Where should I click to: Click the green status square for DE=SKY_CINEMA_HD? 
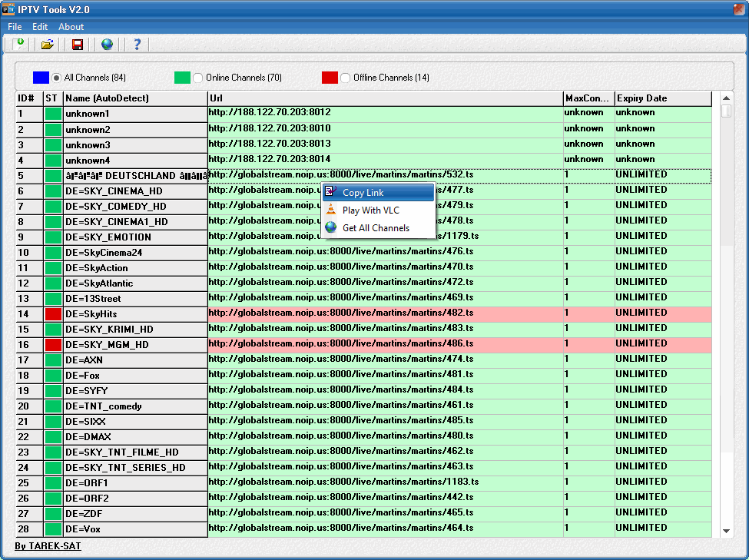click(53, 191)
